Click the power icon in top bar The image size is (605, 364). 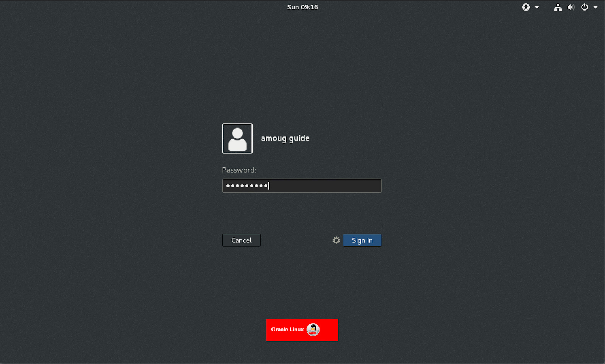[585, 7]
